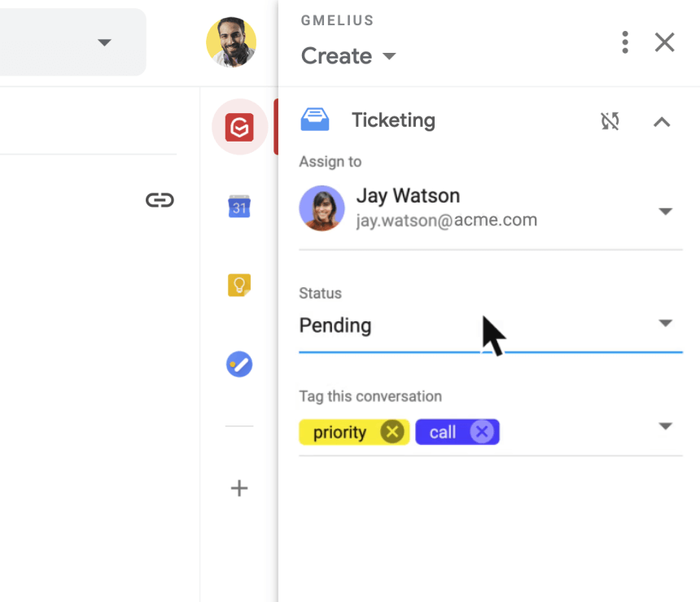Open the three-dot more options menu
Viewport: 700px width, 602px height.
point(625,42)
